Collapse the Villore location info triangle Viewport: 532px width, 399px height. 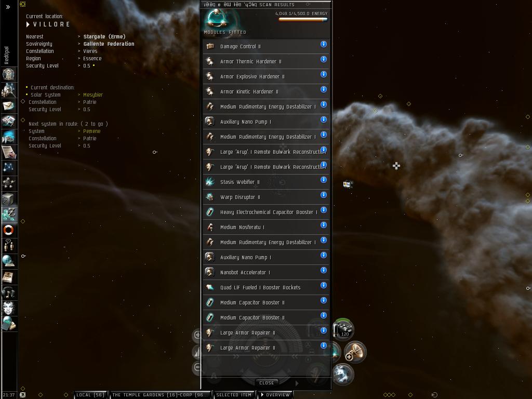pyautogui.click(x=28, y=24)
